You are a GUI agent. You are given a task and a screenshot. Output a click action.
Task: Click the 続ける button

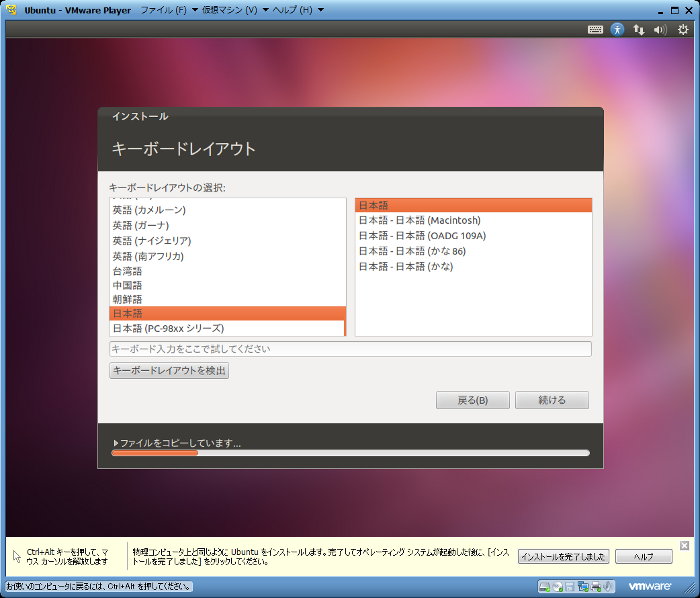pyautogui.click(x=552, y=400)
